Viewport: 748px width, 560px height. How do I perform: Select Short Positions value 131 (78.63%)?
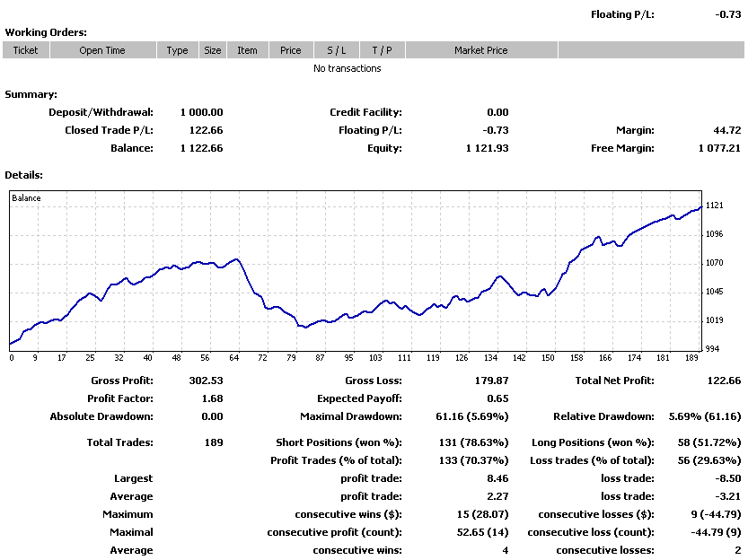pyautogui.click(x=474, y=442)
